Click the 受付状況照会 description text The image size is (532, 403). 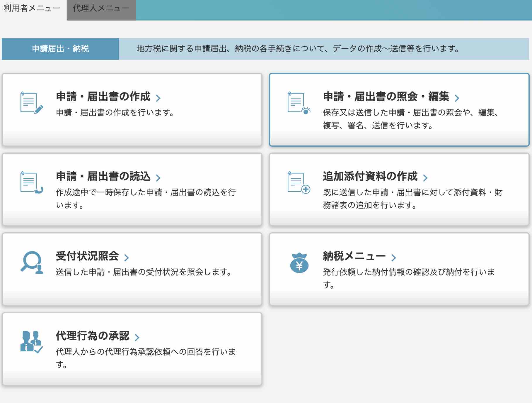coord(144,272)
